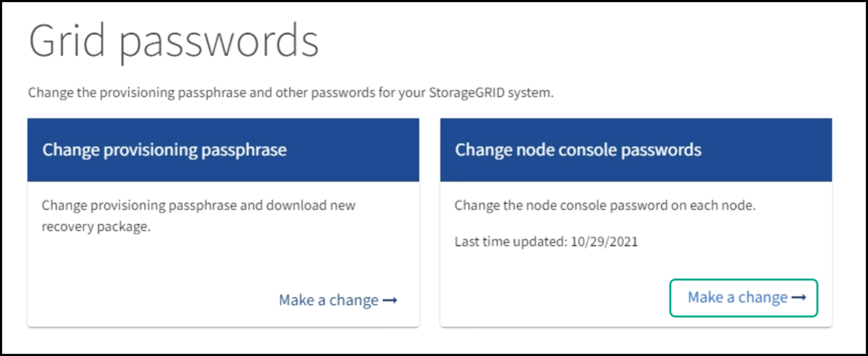Select the Change node console passwords card header

(x=577, y=150)
